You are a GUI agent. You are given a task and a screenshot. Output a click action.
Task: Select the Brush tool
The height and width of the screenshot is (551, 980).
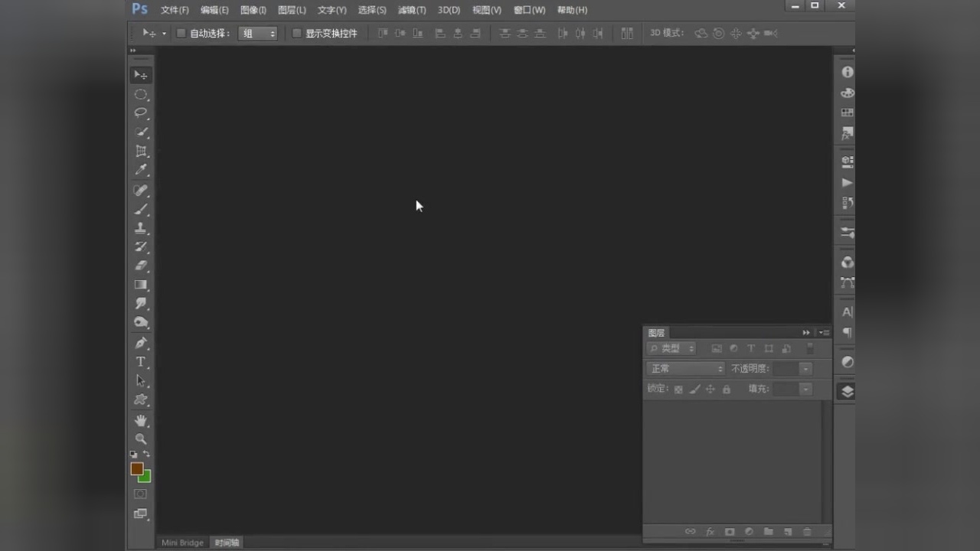coord(141,210)
